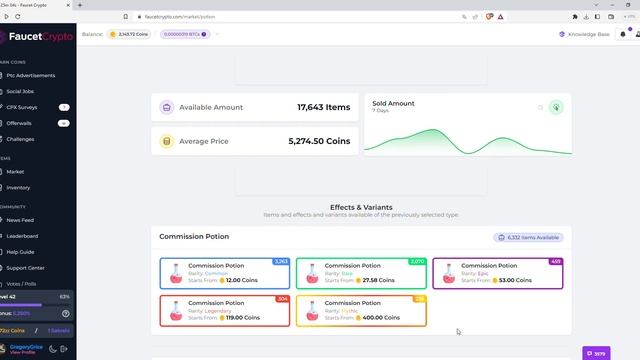Expand the balance dropdown arrow
The height and width of the screenshot is (360, 640).
tap(217, 34)
